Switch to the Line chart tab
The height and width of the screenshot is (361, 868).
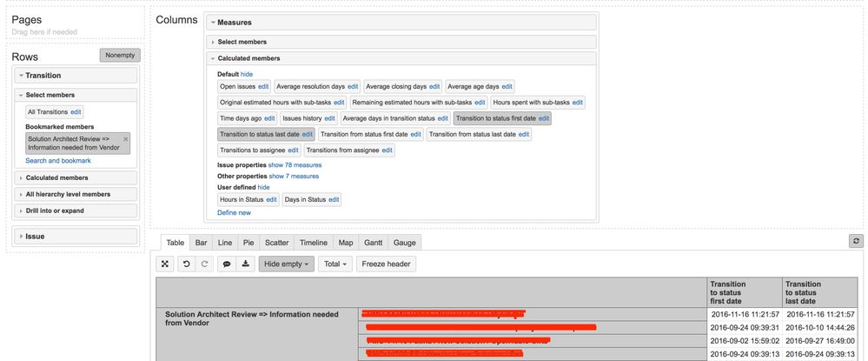[225, 243]
